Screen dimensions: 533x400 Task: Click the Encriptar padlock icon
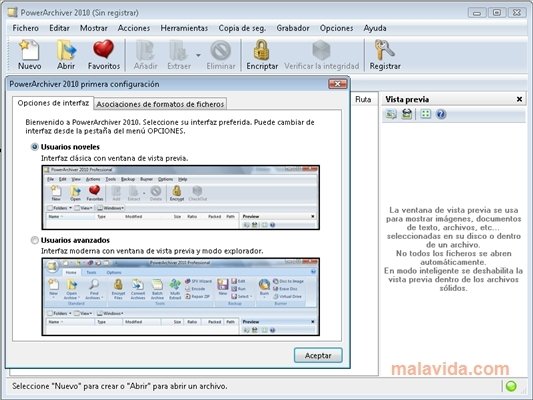(x=262, y=55)
